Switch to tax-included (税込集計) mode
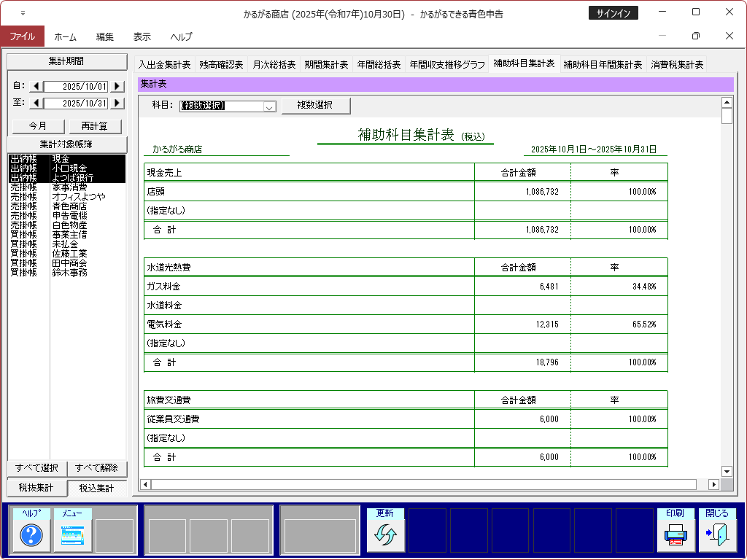 tap(96, 488)
